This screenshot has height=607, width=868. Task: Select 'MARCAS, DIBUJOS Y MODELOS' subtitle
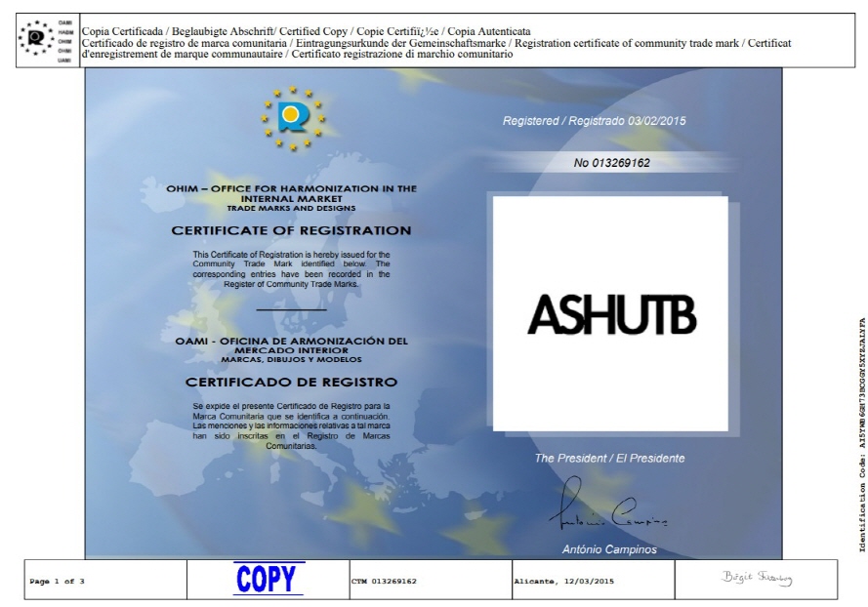(x=291, y=359)
